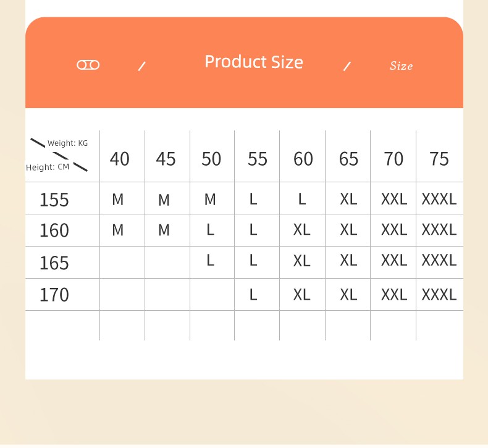
Task: Click the 155 height row label
Action: pyautogui.click(x=54, y=200)
